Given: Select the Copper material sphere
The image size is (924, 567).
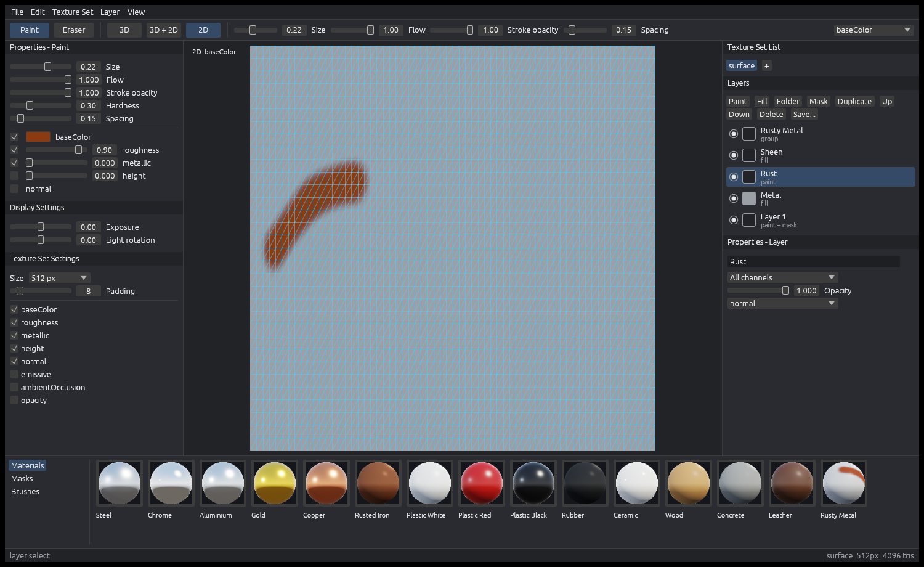Looking at the screenshot, I should tap(326, 483).
